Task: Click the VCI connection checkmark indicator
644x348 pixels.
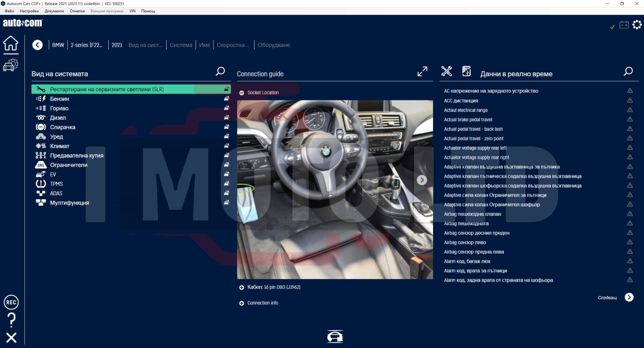Action: 612,27
